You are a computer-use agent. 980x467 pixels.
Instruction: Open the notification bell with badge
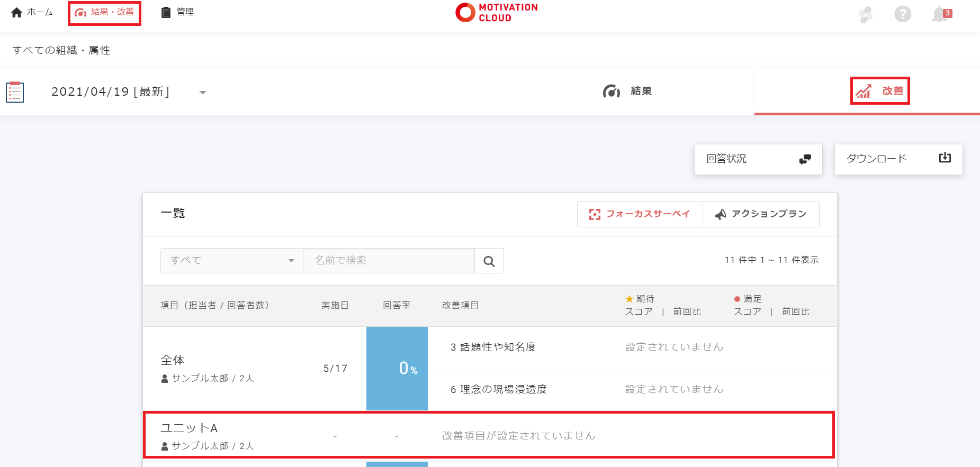(940, 14)
